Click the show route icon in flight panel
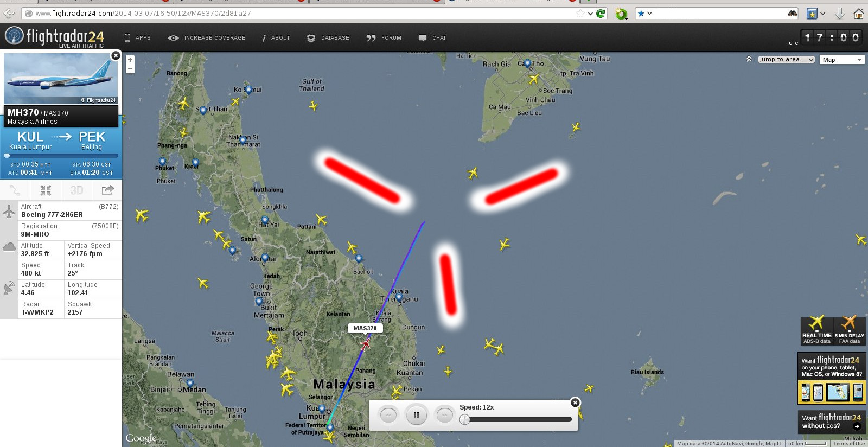The height and width of the screenshot is (447, 868). point(15,190)
